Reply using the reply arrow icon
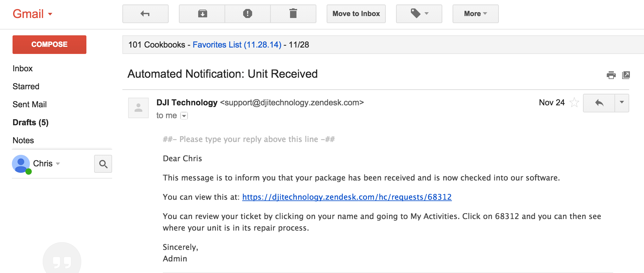This screenshot has width=644, height=273. (599, 103)
